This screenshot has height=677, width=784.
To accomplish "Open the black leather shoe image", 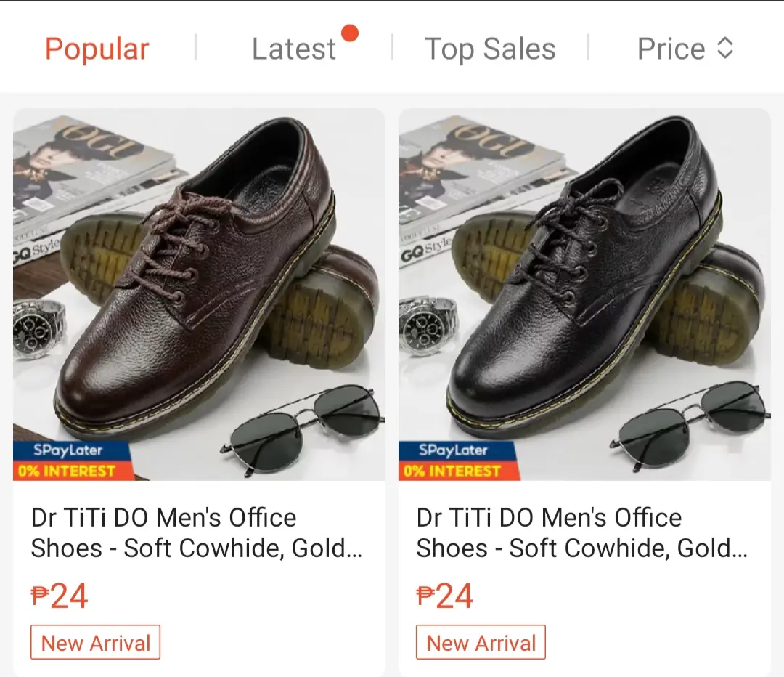I will [584, 294].
